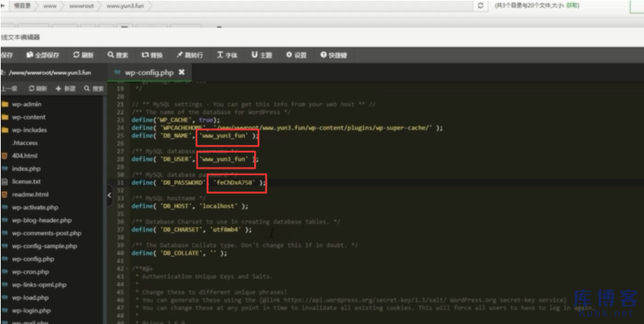The image size is (644, 324).
Task: Click the HTML file icon beside 404.html
Action: coord(5,156)
